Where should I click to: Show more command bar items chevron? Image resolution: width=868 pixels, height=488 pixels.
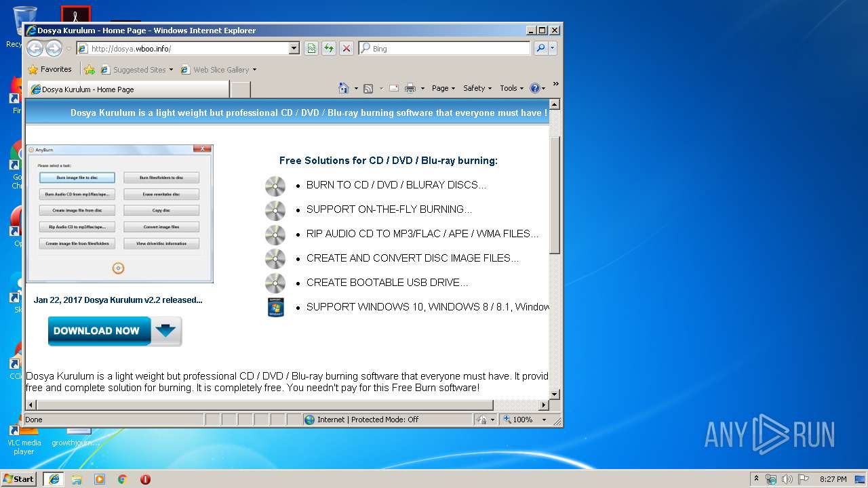point(555,85)
